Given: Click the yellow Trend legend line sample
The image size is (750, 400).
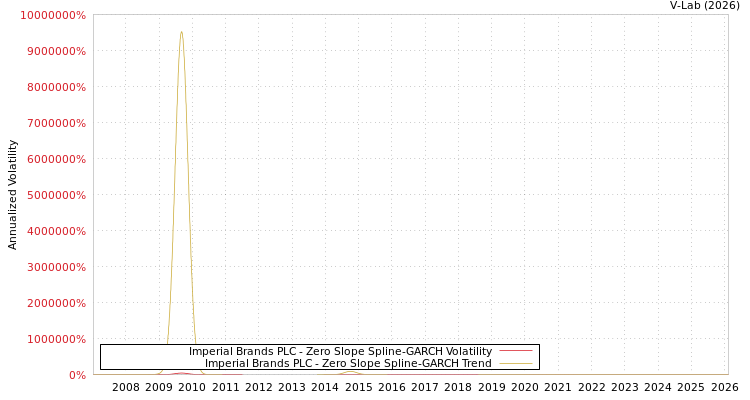Looking at the screenshot, I should click(x=516, y=364).
